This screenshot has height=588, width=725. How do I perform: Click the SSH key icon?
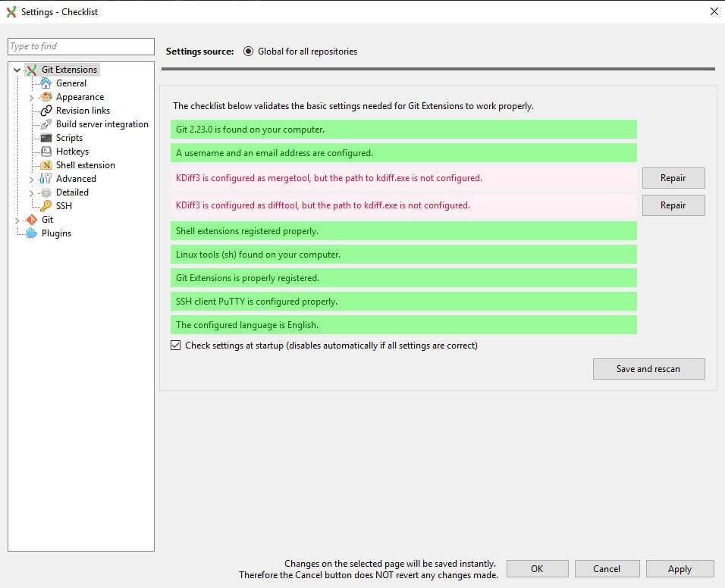tap(46, 206)
